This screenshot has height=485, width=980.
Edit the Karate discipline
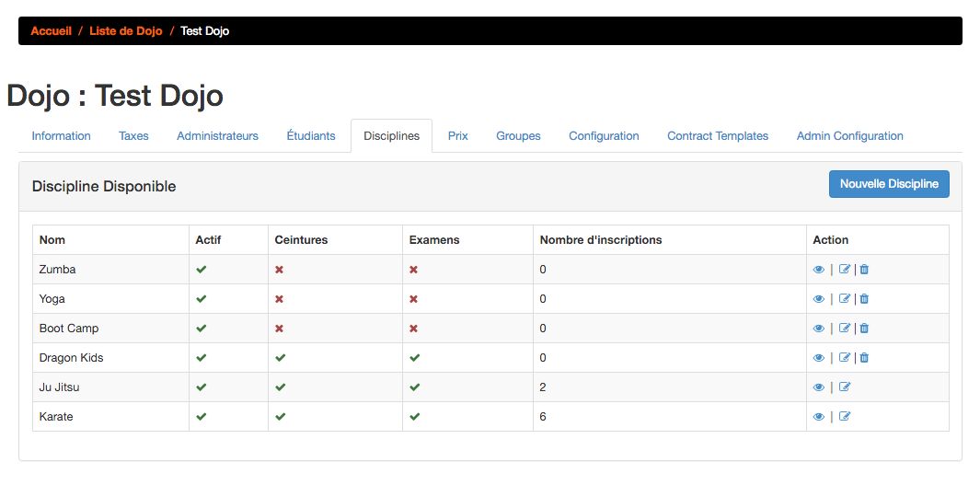[x=845, y=416]
